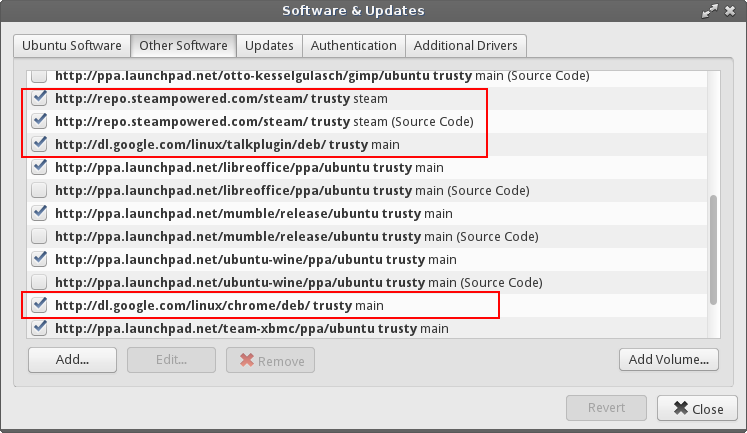Click the Edit... button
The width and height of the screenshot is (747, 433).
point(172,360)
